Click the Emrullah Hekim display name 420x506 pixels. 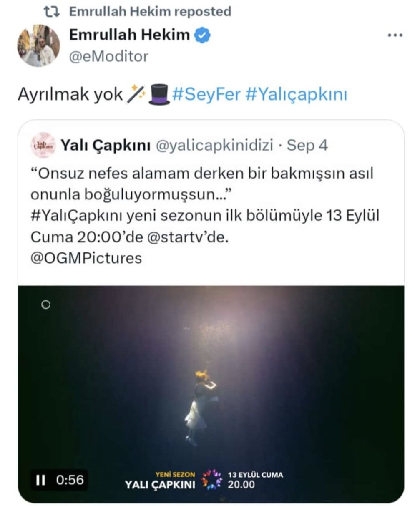129,35
